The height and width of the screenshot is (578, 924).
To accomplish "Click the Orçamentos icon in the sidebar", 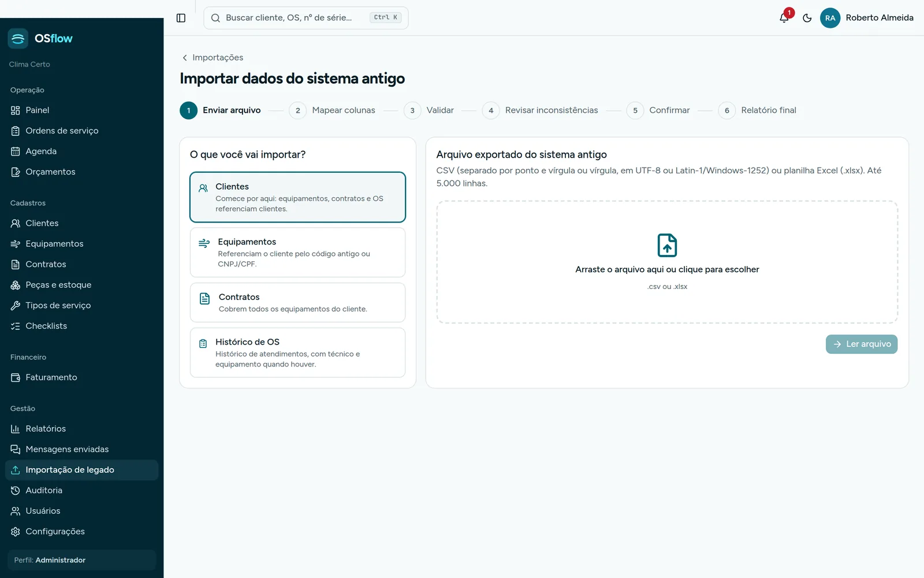I will [x=16, y=172].
